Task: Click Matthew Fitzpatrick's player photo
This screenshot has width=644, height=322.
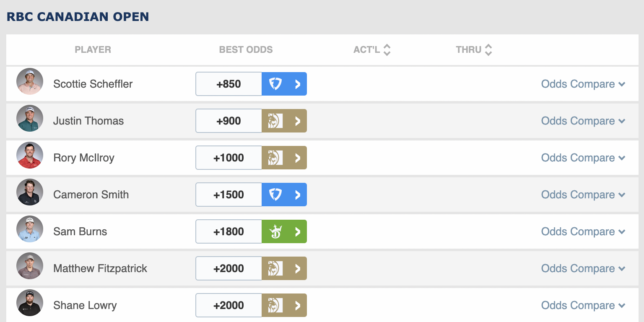Action: click(x=30, y=266)
